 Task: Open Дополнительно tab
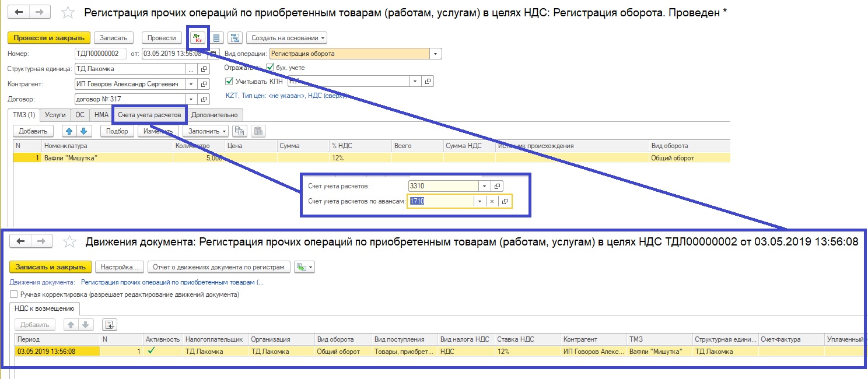pyautogui.click(x=215, y=115)
